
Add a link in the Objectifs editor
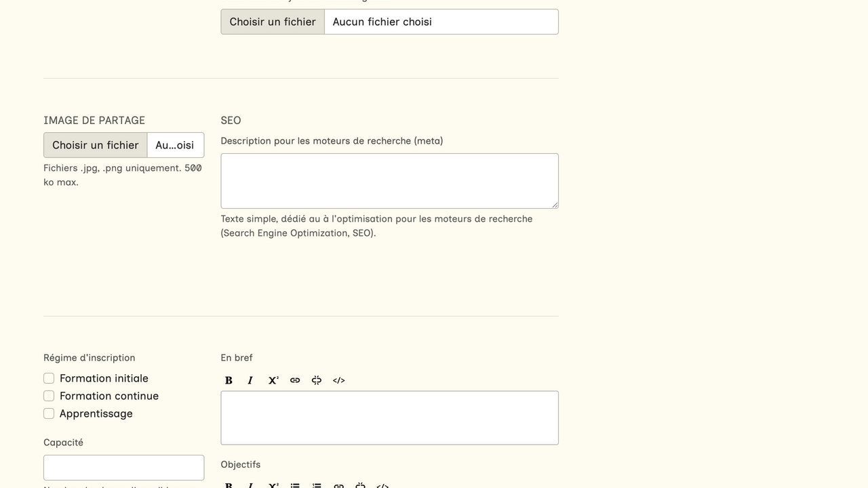click(339, 485)
